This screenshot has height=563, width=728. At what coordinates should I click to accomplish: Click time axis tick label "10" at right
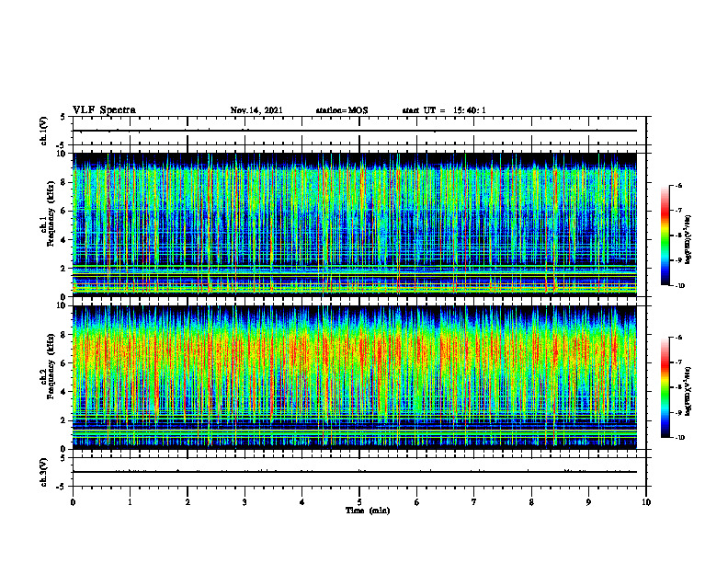coord(646,502)
